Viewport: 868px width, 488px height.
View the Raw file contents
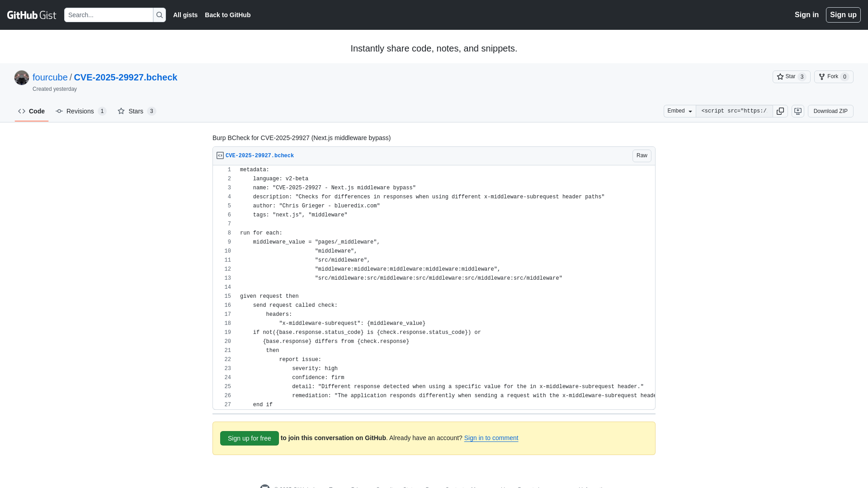[x=642, y=155]
